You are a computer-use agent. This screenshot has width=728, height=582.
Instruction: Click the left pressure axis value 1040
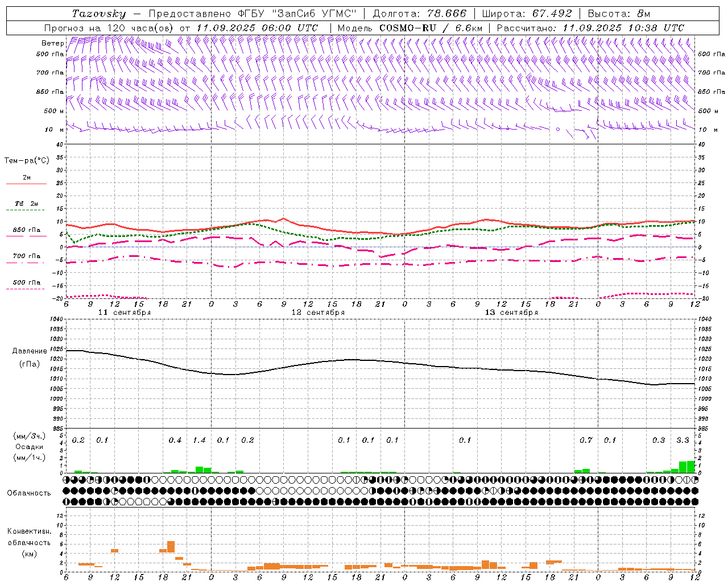click(x=55, y=319)
